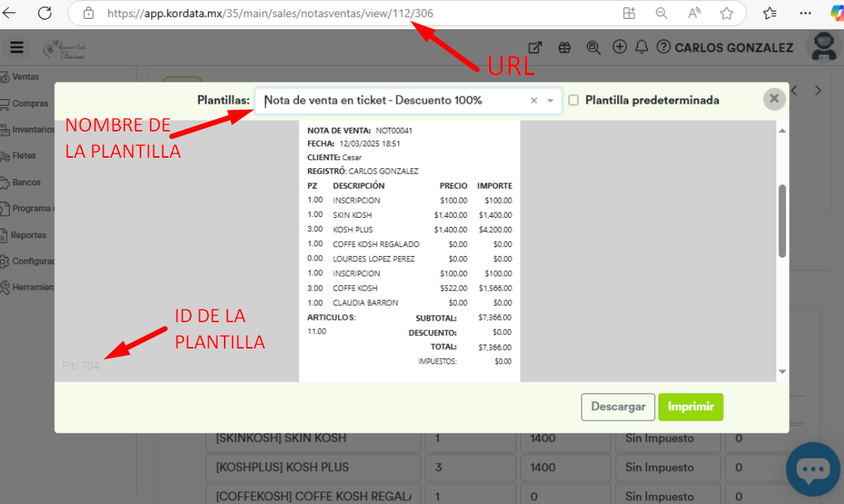Click the Descargar button
The width and height of the screenshot is (844, 504).
tap(618, 406)
